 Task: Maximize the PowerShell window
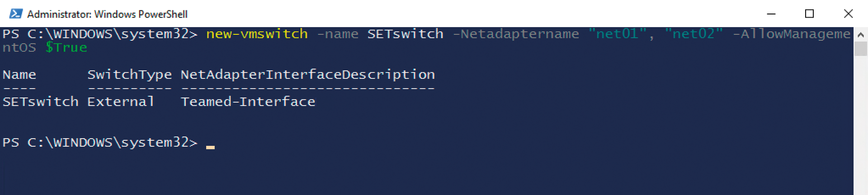coord(810,14)
